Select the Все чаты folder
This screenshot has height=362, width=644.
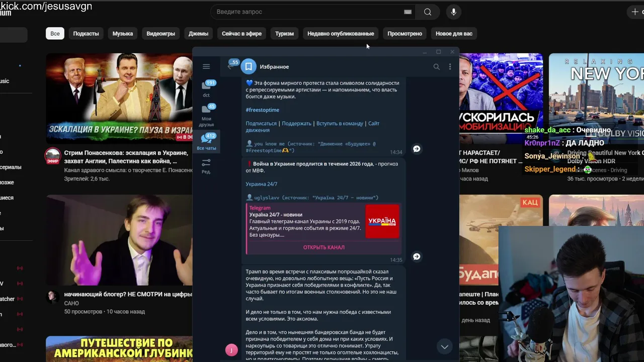206,142
